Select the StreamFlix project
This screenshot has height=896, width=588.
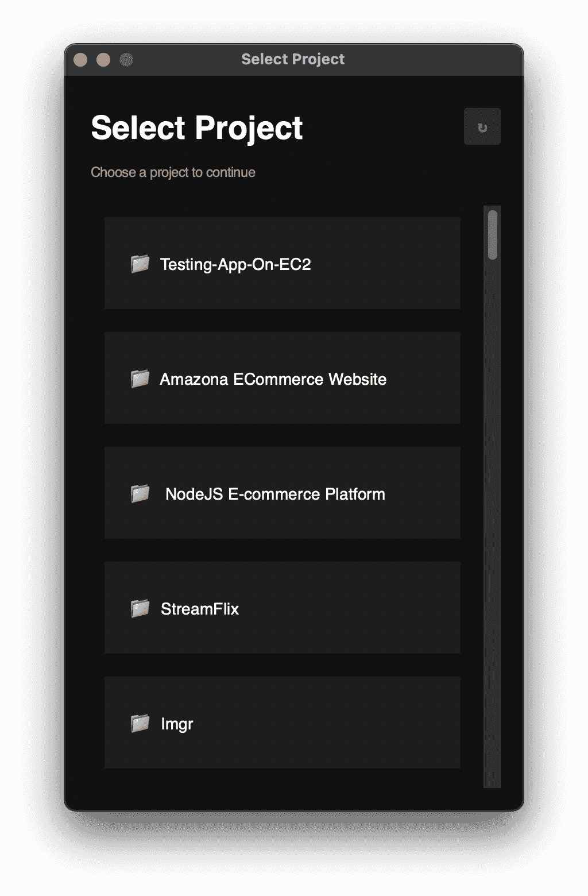tap(282, 608)
